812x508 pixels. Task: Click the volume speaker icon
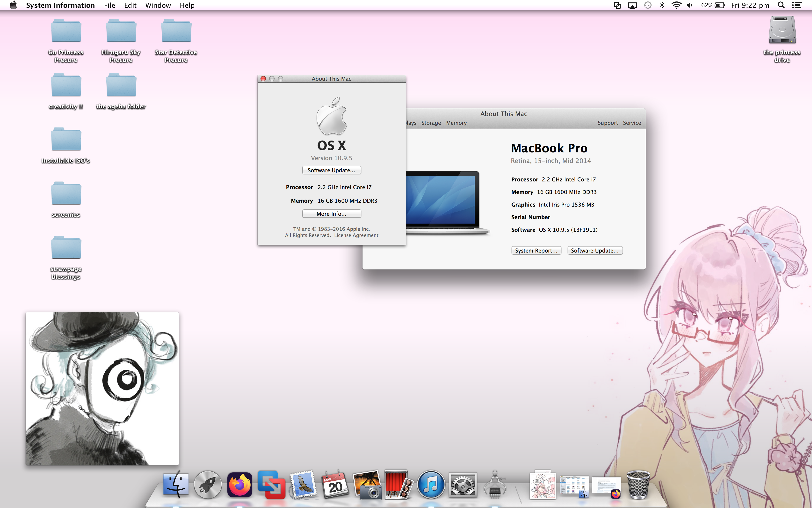(690, 5)
